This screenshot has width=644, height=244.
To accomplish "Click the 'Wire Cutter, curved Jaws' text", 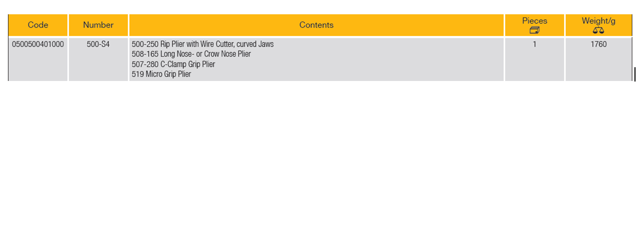I will (237, 44).
